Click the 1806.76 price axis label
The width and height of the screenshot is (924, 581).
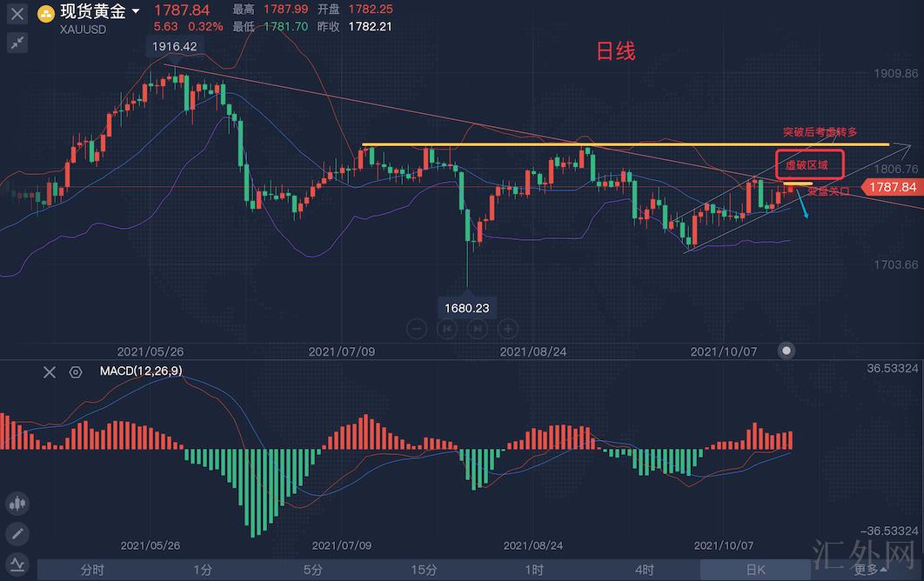(x=895, y=169)
